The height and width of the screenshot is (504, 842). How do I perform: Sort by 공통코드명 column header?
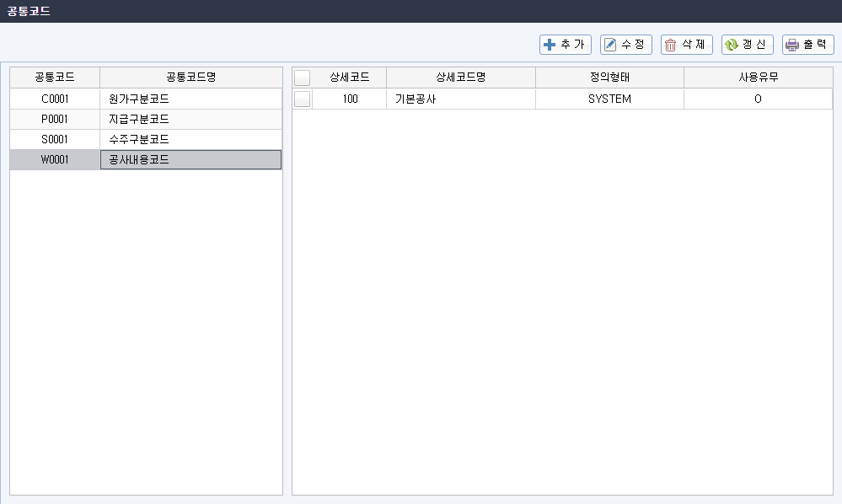(x=191, y=78)
